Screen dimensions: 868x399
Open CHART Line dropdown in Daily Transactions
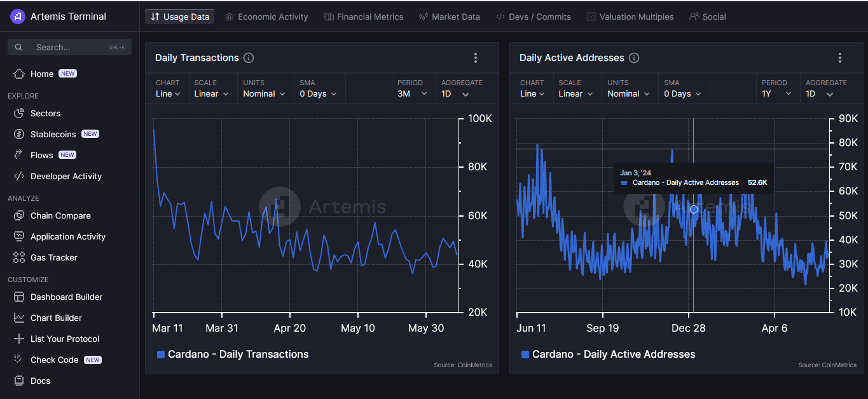[168, 93]
